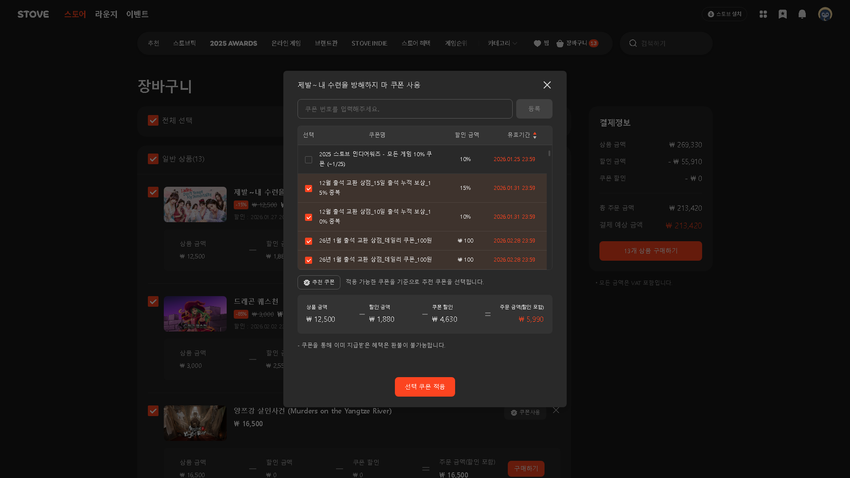Open the 라운지 tab in the top bar
This screenshot has height=478, width=850.
[106, 14]
